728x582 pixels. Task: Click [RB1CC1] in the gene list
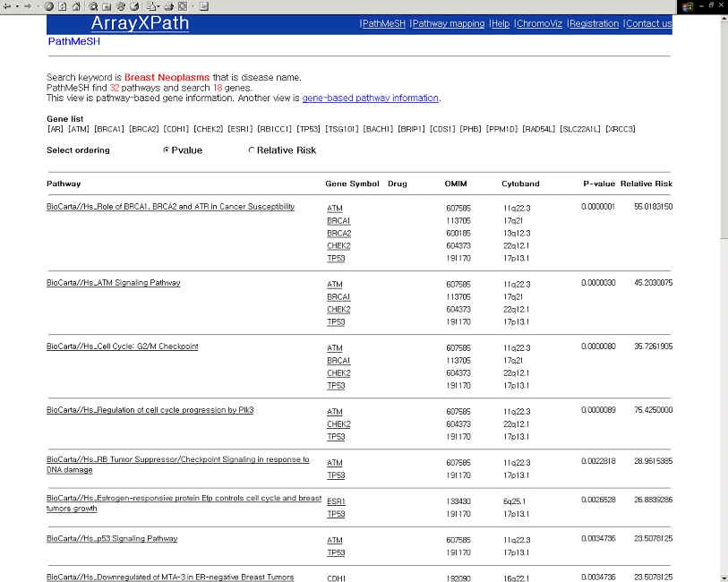(x=275, y=129)
